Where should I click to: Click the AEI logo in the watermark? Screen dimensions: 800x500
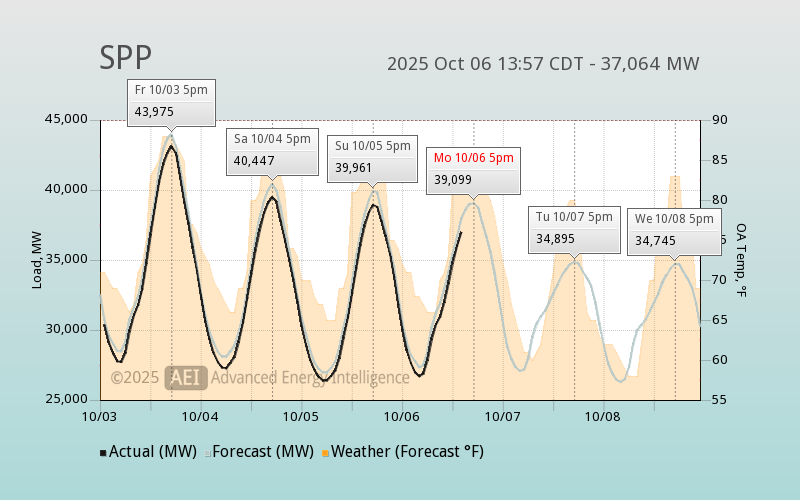coord(186,377)
